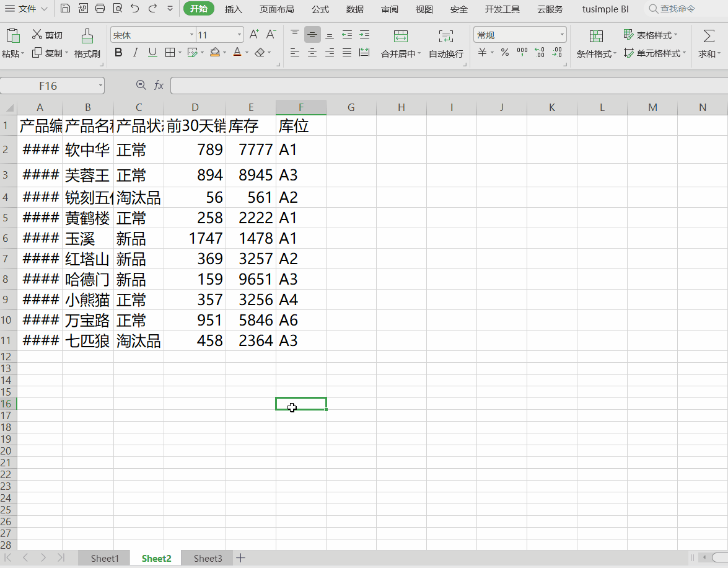The width and height of the screenshot is (728, 568).
Task: Toggle bold formatting
Action: point(118,53)
